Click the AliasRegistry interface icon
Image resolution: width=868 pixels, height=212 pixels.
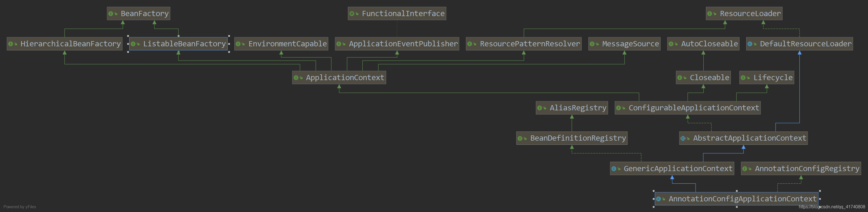[x=540, y=108]
